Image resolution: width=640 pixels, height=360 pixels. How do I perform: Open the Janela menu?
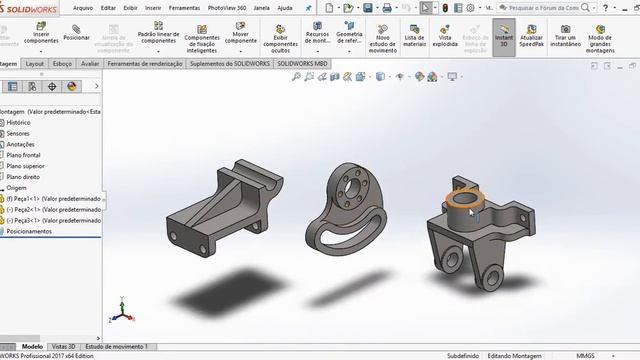pyautogui.click(x=262, y=8)
